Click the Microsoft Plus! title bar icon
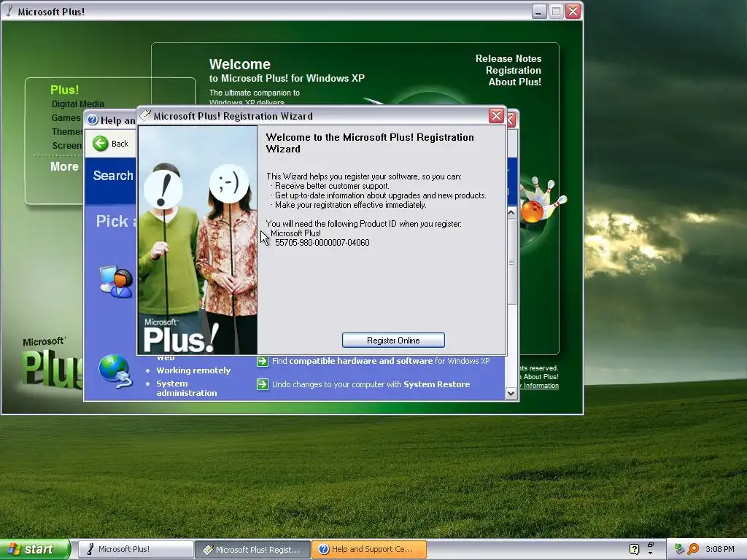 9,11
